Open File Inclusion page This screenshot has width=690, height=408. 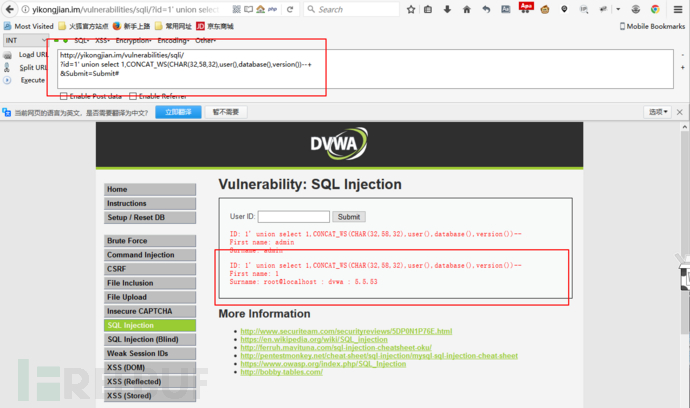(150, 283)
